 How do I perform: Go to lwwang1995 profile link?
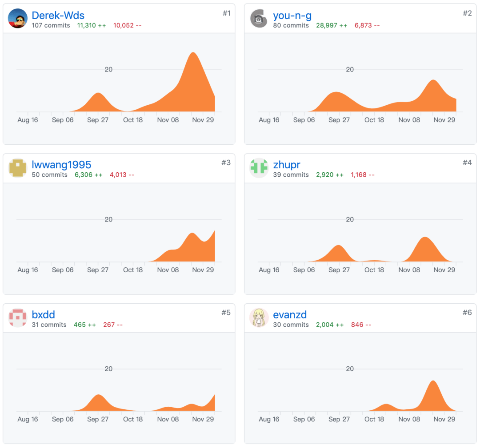61,165
